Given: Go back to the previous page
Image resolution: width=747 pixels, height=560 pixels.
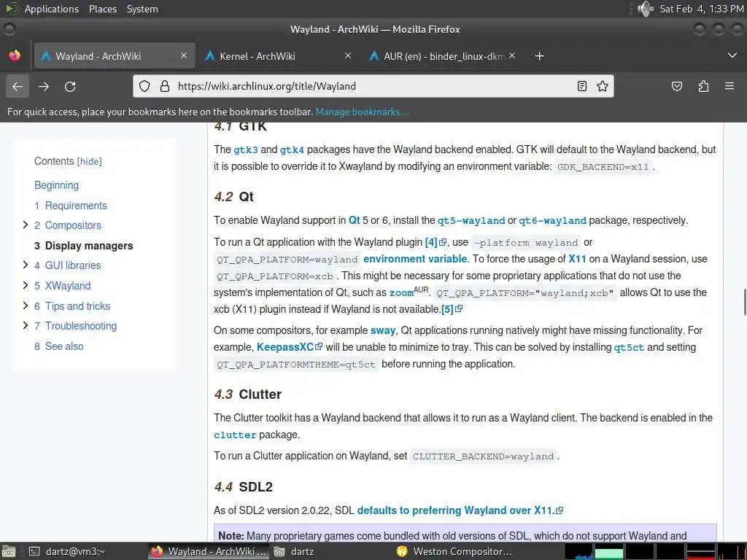Looking at the screenshot, I should point(18,86).
